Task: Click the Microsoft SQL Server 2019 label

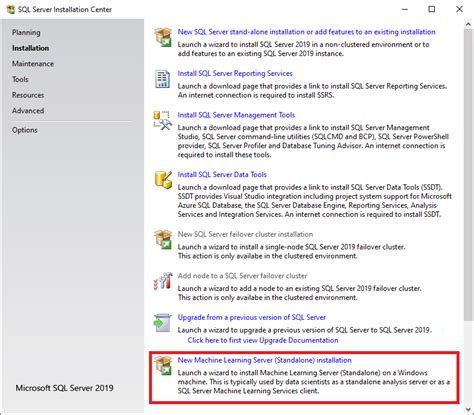Action: (x=64, y=388)
